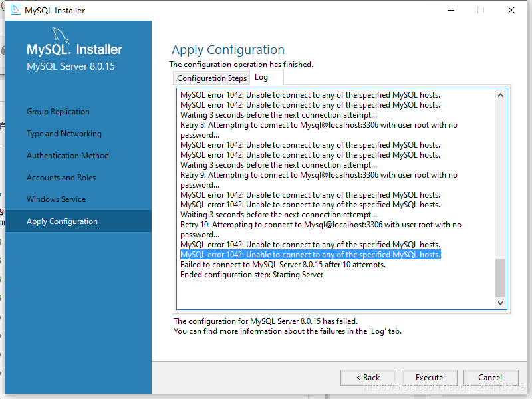Click the 'Retry 9: Attempting to connect' line

(319, 180)
